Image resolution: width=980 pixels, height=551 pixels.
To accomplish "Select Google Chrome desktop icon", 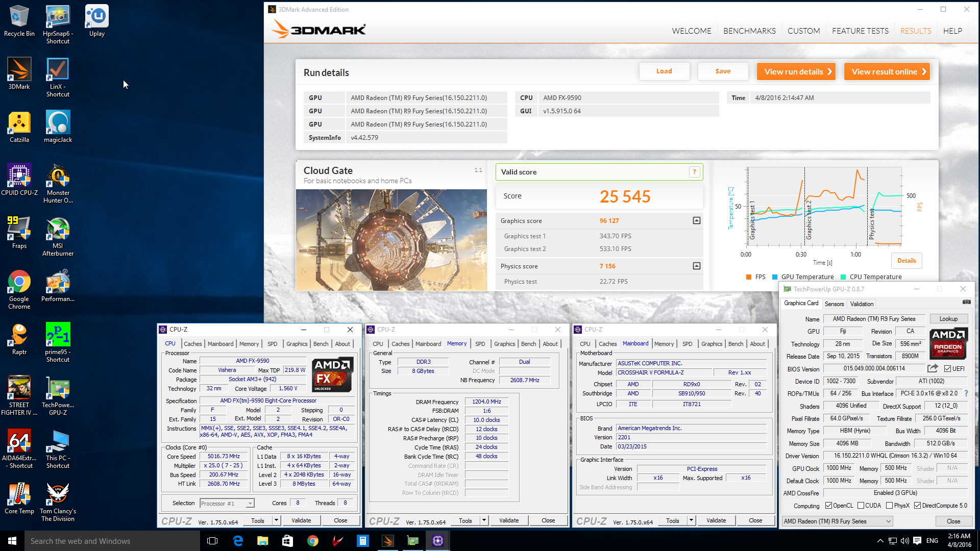I will pyautogui.click(x=19, y=289).
